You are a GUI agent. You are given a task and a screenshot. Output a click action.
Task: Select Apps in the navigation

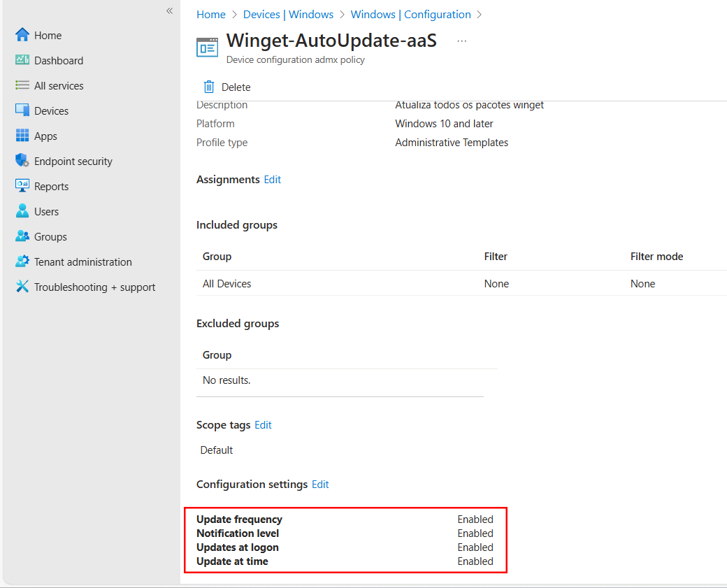(46, 136)
